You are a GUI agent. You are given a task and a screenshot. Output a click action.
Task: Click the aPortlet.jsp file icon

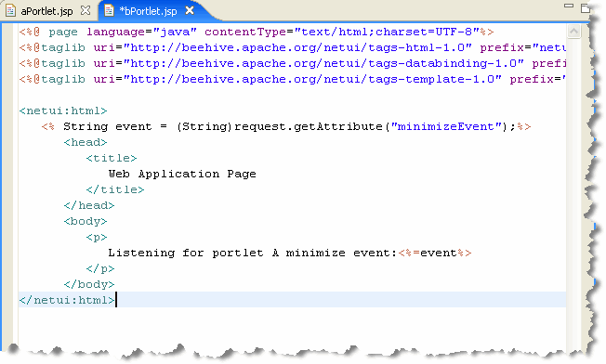point(11,11)
